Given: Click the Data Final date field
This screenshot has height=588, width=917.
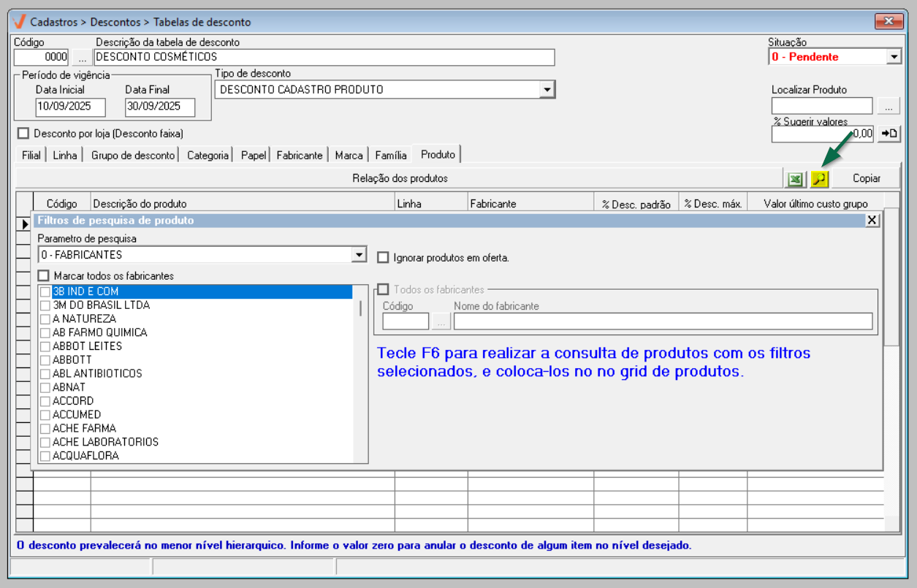Looking at the screenshot, I should pos(160,106).
